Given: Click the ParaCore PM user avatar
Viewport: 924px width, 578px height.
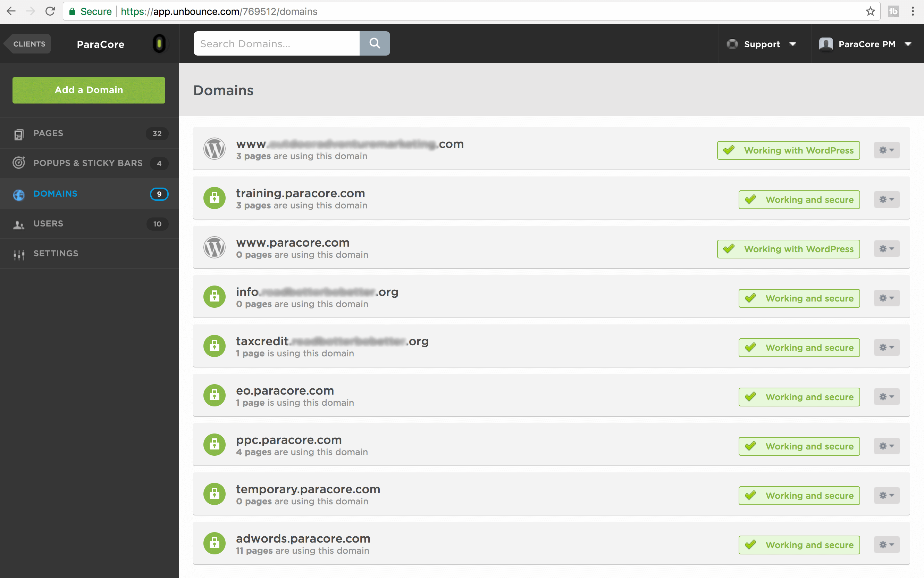Looking at the screenshot, I should [x=826, y=44].
